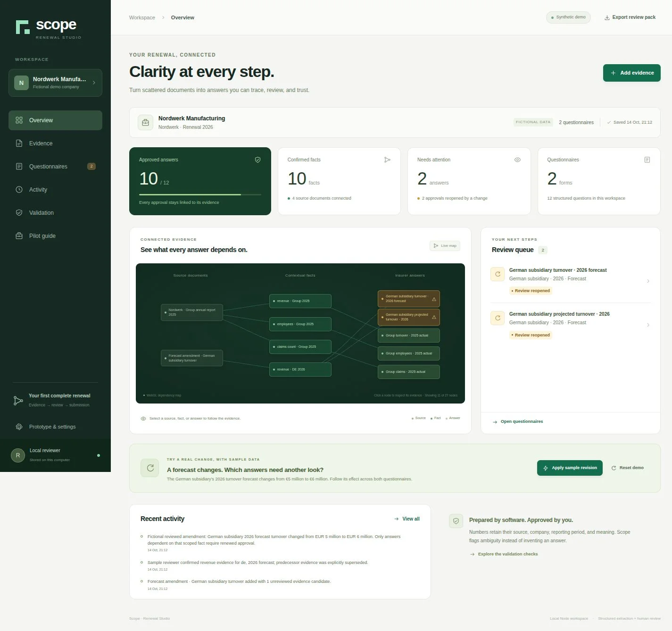Click warning icon on German subsidiary turnover node
This screenshot has width=672, height=631.
pyautogui.click(x=434, y=299)
